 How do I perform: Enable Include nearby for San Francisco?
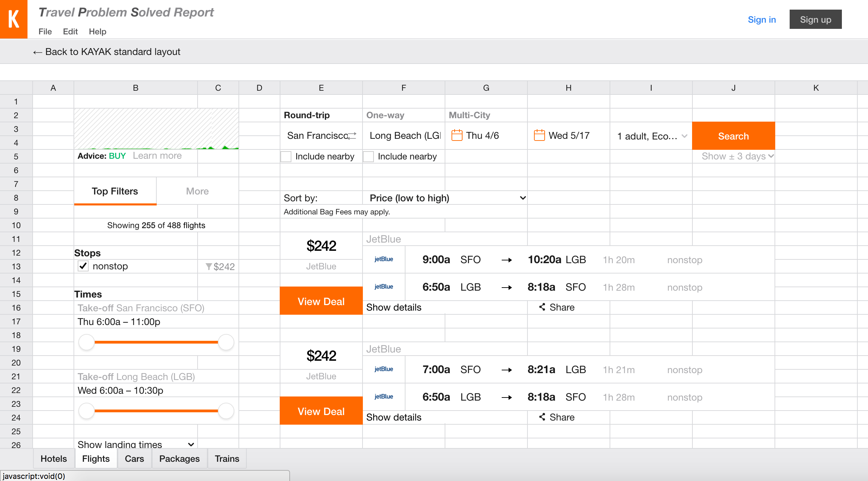click(x=286, y=157)
